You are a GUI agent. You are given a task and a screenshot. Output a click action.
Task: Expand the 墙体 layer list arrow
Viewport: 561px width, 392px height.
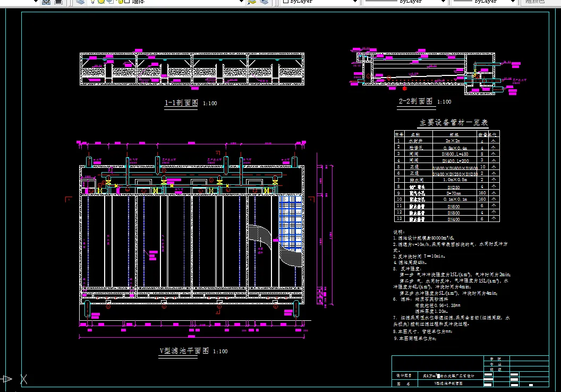coord(241,2)
